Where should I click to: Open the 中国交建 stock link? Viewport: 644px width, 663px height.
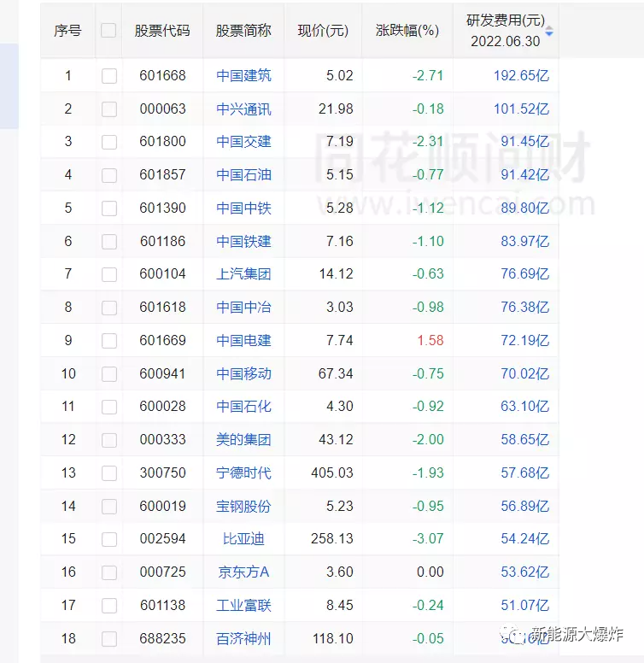point(243,142)
